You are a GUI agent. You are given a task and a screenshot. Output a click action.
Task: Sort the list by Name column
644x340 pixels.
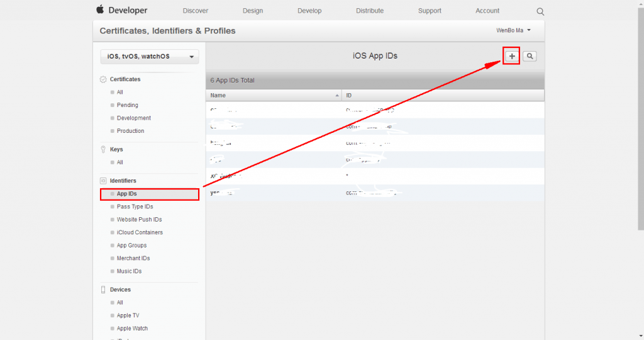coord(274,96)
